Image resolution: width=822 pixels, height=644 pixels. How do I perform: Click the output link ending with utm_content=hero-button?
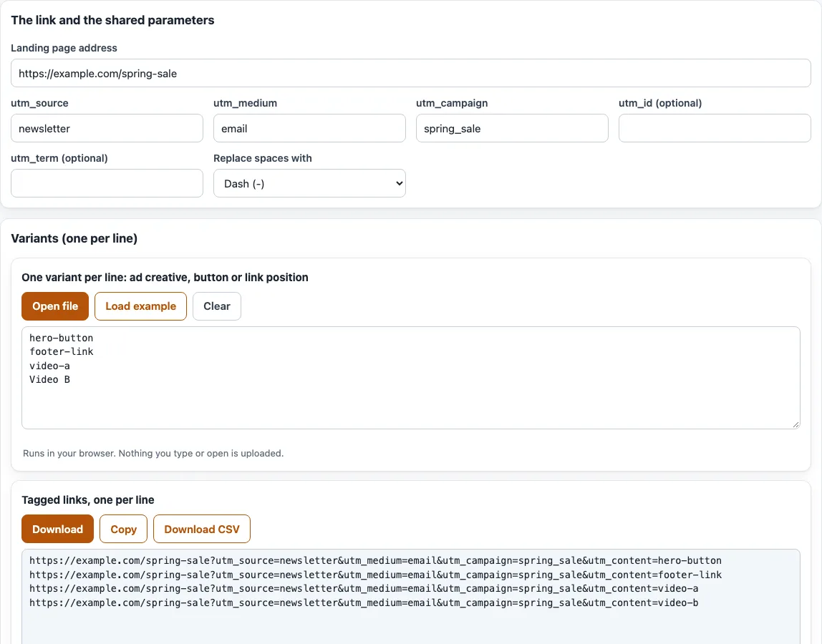tap(375, 561)
